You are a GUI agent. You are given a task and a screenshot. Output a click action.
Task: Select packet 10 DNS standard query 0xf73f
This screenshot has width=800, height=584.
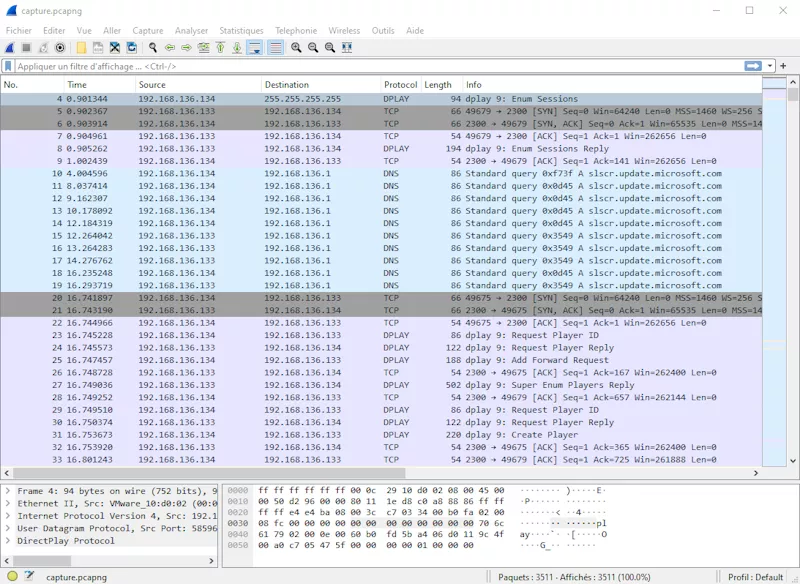click(381, 173)
